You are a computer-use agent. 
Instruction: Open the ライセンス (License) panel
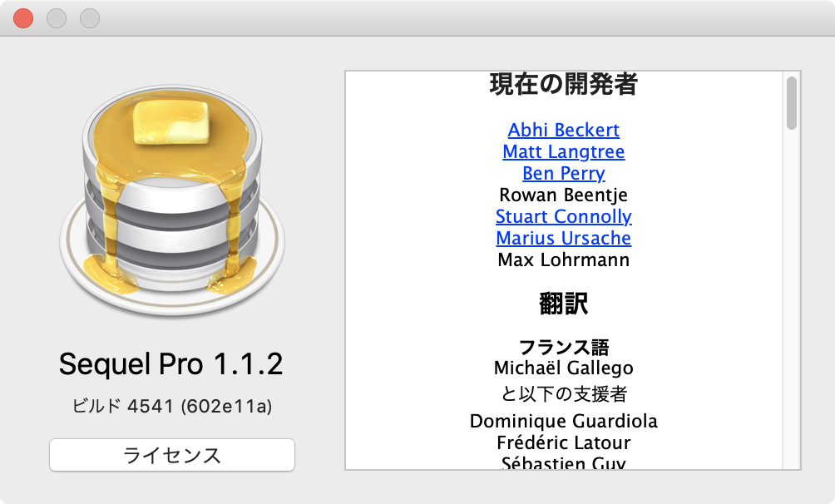pos(171,455)
